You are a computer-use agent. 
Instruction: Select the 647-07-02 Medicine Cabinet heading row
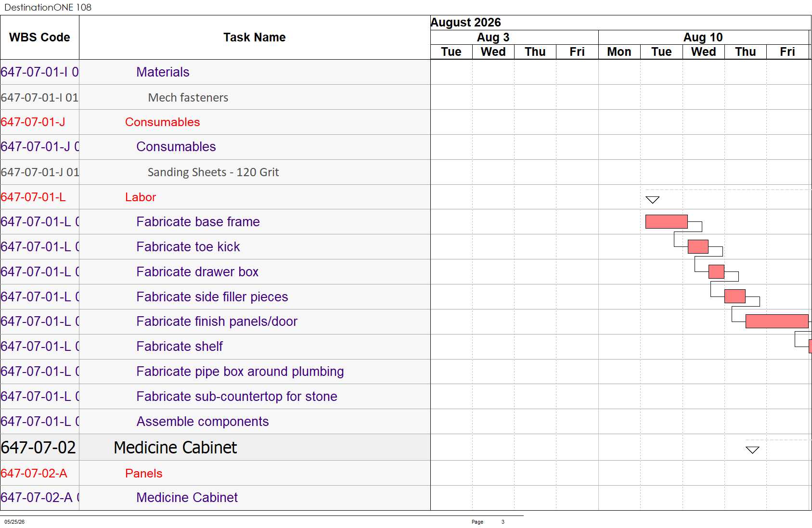215,448
